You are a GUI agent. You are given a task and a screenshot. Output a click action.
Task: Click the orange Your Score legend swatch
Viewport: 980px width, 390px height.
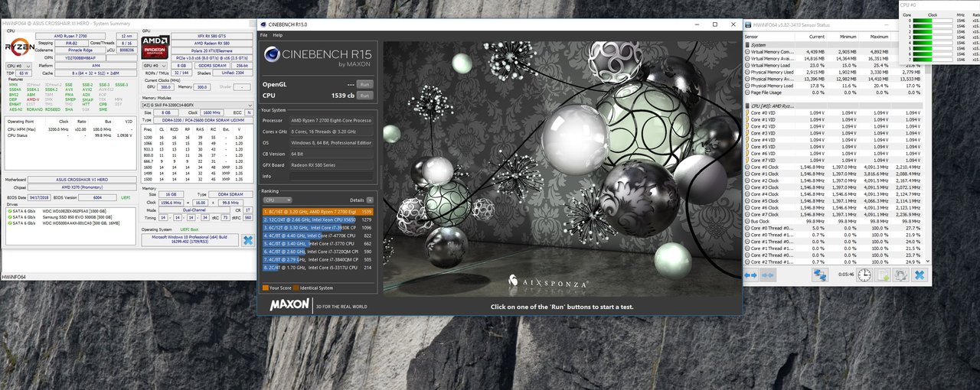(265, 288)
